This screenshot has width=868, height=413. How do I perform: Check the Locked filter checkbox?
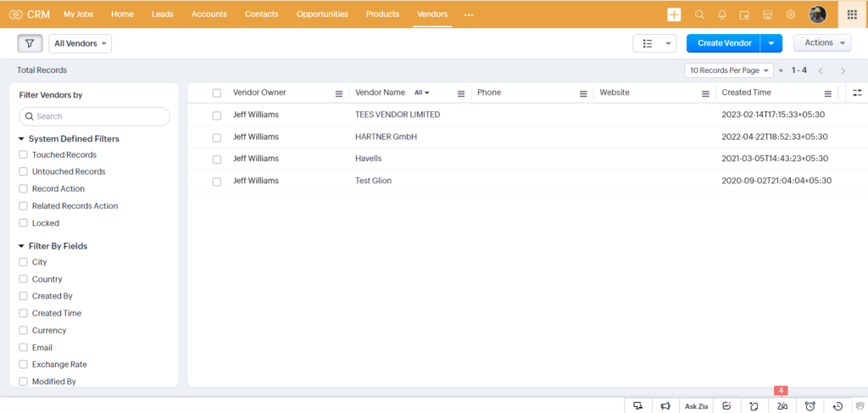click(x=24, y=223)
